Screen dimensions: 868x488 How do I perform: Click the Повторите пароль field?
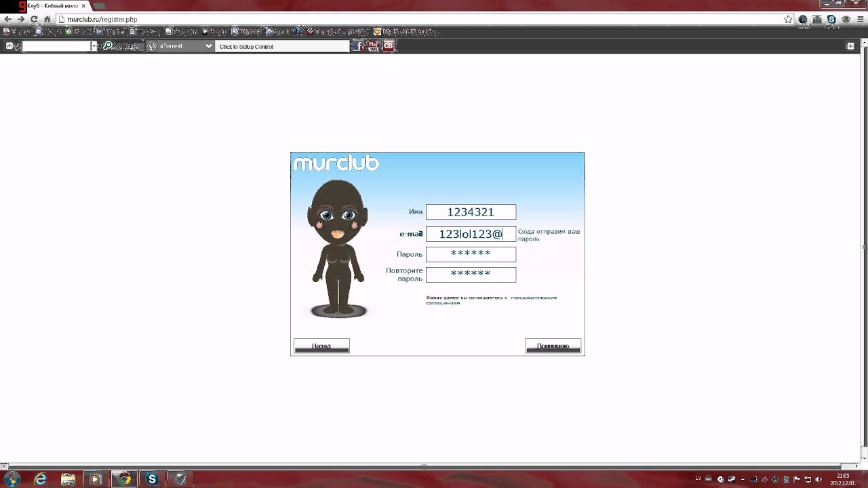[471, 274]
